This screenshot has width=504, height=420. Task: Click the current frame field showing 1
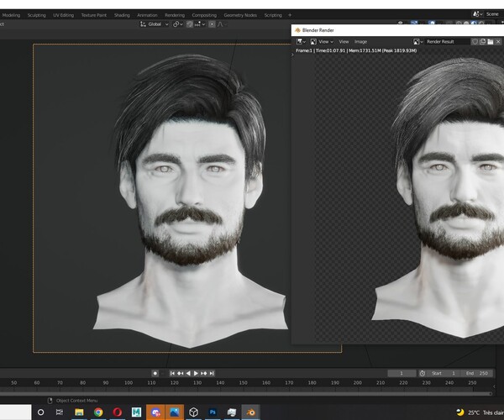tap(402, 373)
